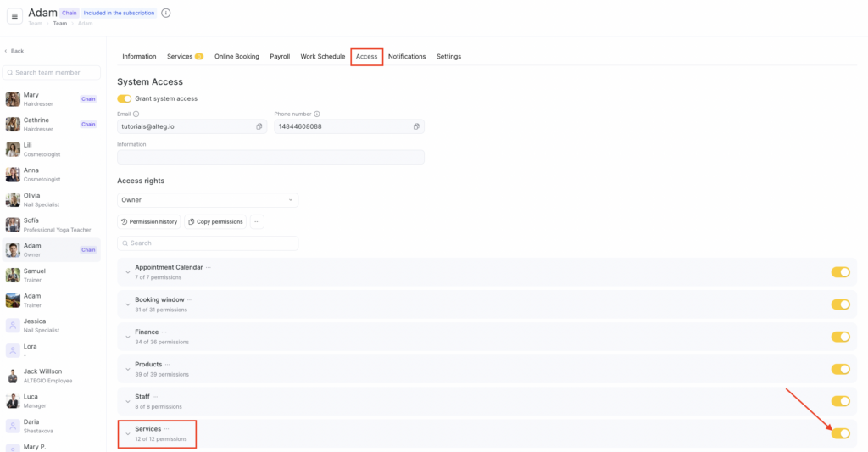Select Luca Manager in team list
This screenshot has height=452, width=868.
point(52,401)
